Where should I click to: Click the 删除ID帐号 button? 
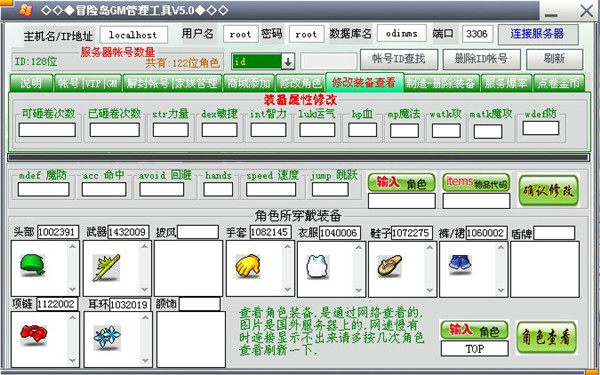coord(481,59)
